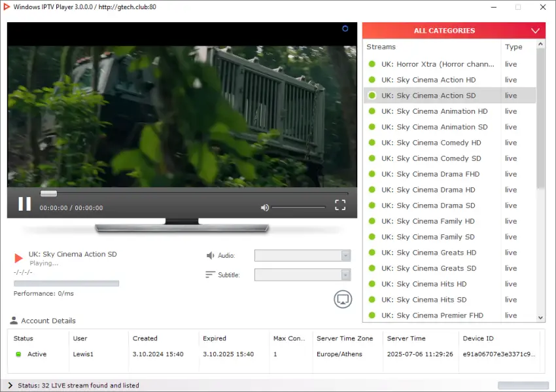556x392 pixels.
Task: Mute audio with the speaker icon
Action: (x=264, y=207)
